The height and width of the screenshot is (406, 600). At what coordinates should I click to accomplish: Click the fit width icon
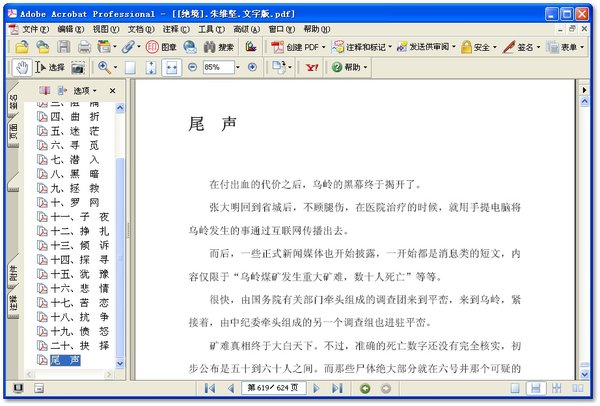click(171, 68)
